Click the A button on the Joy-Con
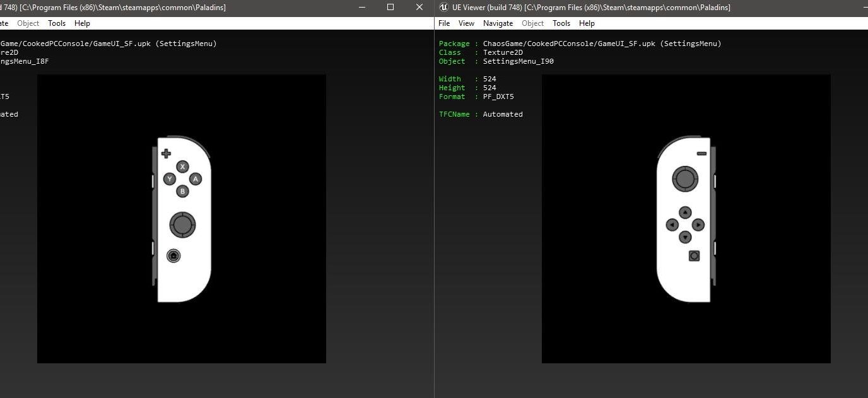 pos(196,179)
